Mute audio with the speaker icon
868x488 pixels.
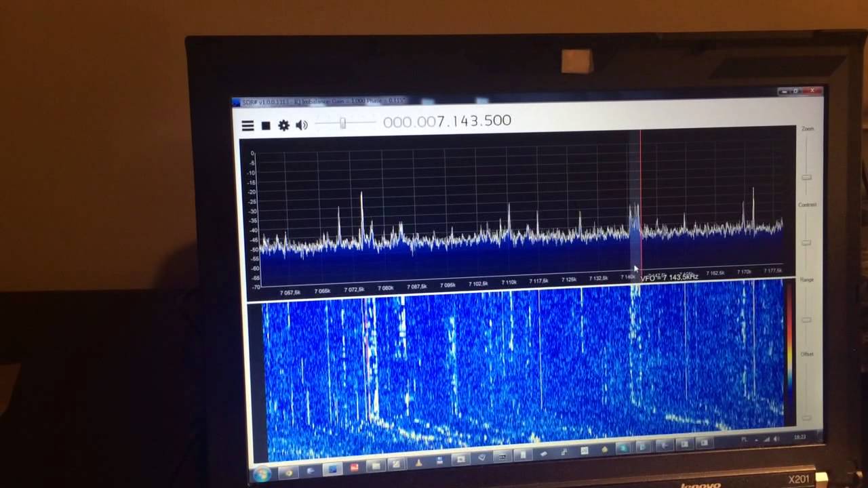point(302,125)
